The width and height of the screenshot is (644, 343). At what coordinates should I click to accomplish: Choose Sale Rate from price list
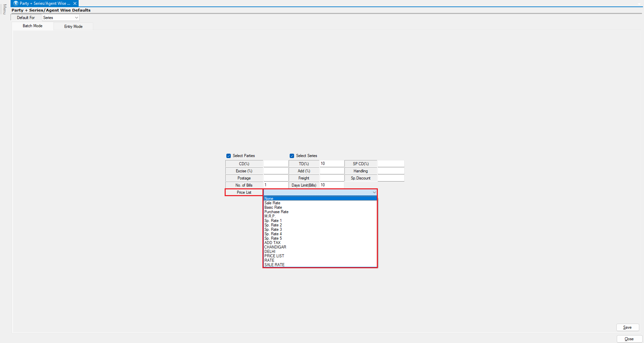(x=272, y=203)
